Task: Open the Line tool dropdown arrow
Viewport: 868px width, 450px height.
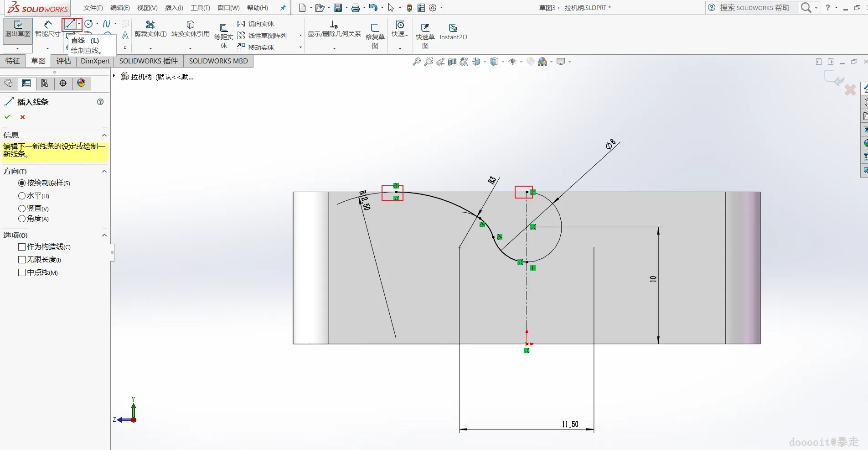Action: [79, 24]
